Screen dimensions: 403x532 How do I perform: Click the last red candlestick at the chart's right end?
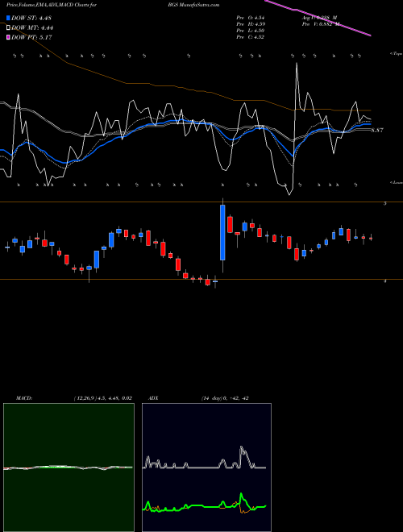coord(371,239)
